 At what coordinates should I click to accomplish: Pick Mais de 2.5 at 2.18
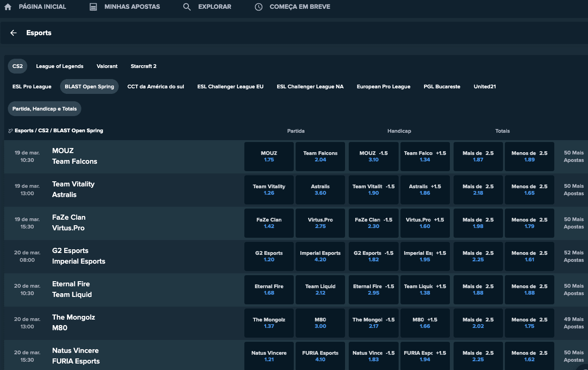pos(478,190)
